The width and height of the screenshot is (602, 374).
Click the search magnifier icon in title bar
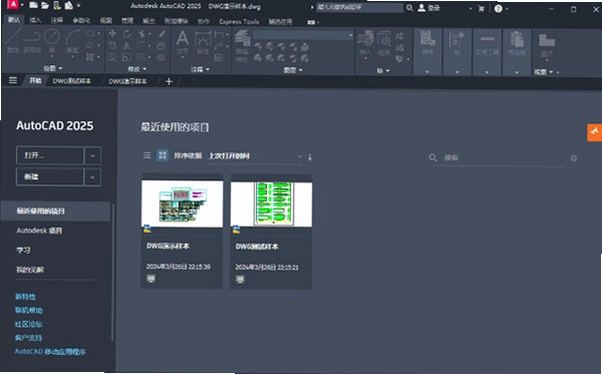pyautogui.click(x=410, y=8)
